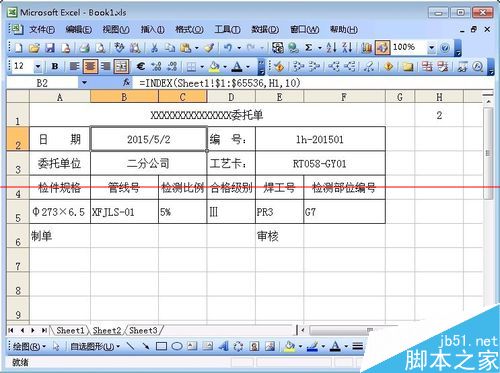Select the Line drawing tool

130,347
